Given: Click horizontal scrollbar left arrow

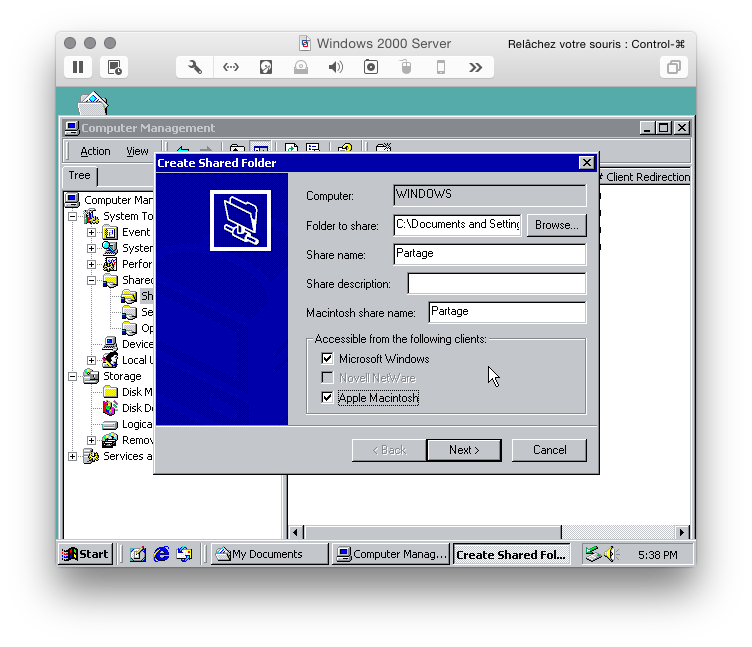Looking at the screenshot, I should point(295,532).
